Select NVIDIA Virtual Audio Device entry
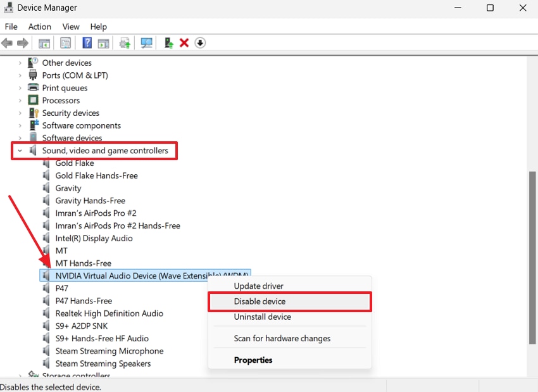The width and height of the screenshot is (538, 392). (x=145, y=275)
